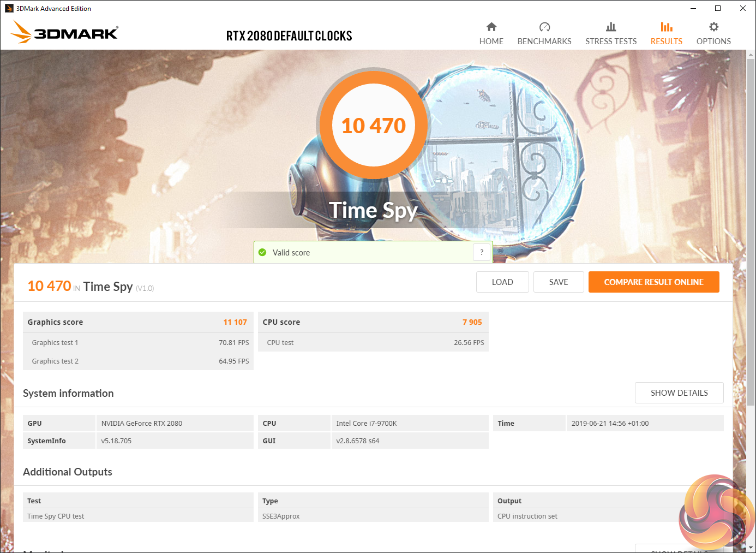Click the NVIDIA GeForce RTX 2080 text
The height and width of the screenshot is (553, 756).
click(142, 423)
